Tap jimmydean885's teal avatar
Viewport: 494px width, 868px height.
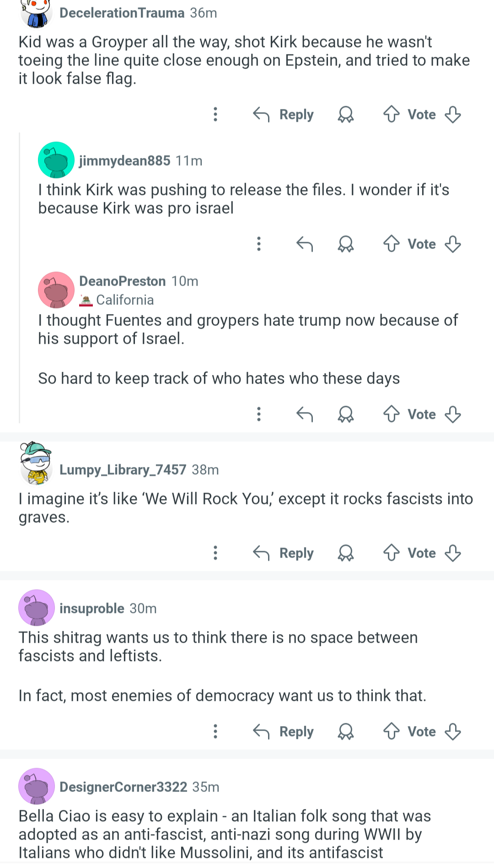(56, 160)
